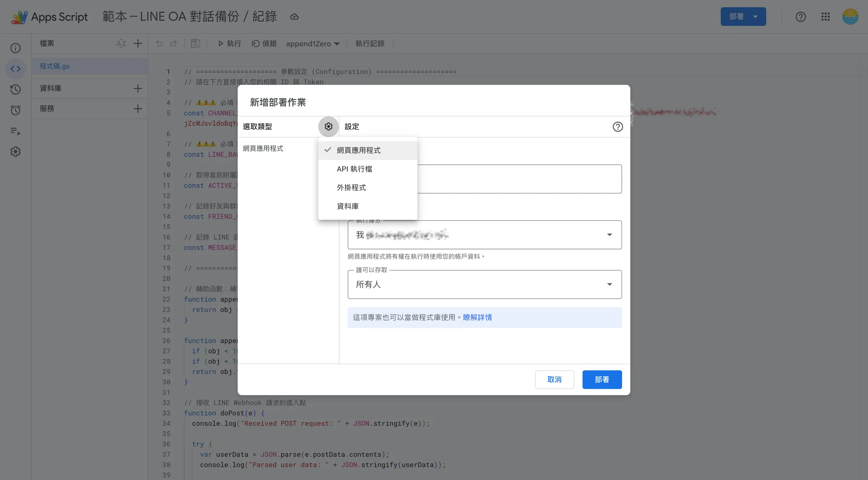Select 資料庫 deployment type in menu
This screenshot has height=480, width=868.
368,206
